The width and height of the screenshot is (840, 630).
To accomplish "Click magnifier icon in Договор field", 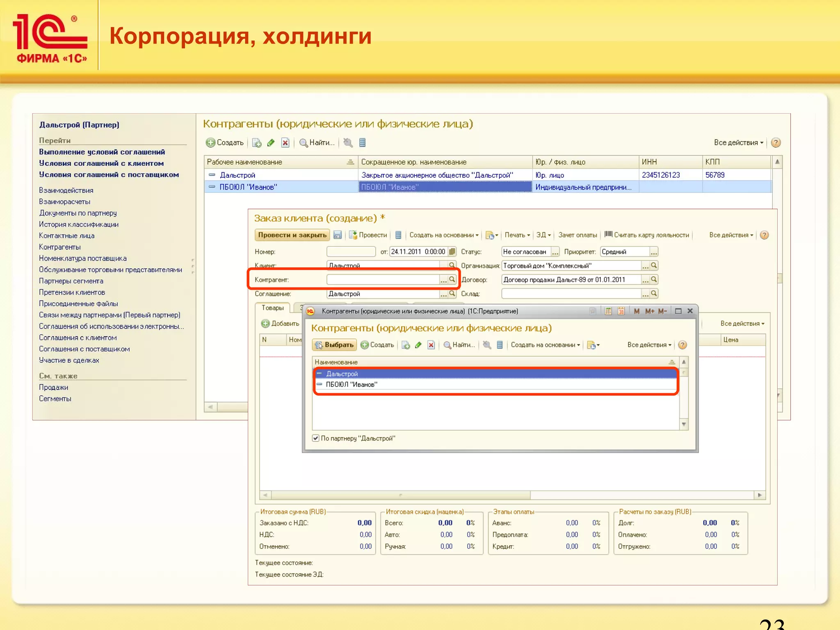I will [x=654, y=279].
